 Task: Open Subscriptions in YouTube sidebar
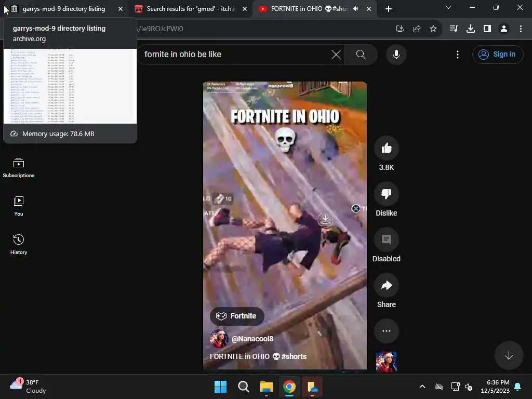click(19, 168)
